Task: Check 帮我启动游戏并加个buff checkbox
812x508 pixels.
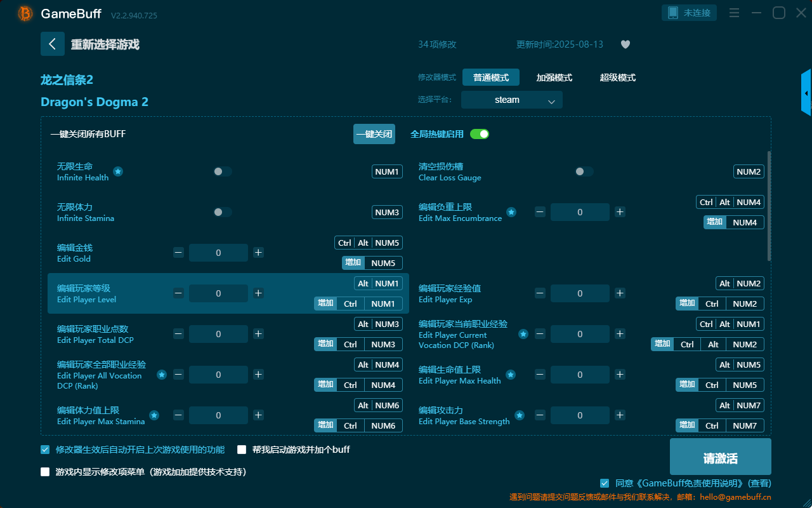Action: [242, 450]
